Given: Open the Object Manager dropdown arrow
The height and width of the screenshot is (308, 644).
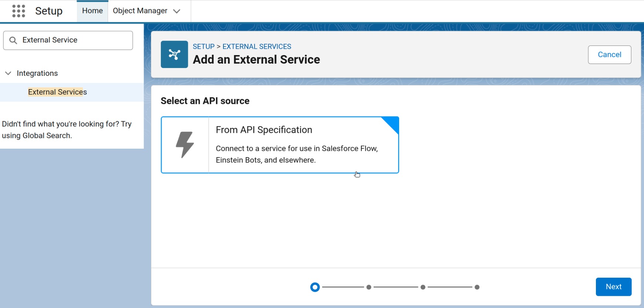Looking at the screenshot, I should coord(177,11).
